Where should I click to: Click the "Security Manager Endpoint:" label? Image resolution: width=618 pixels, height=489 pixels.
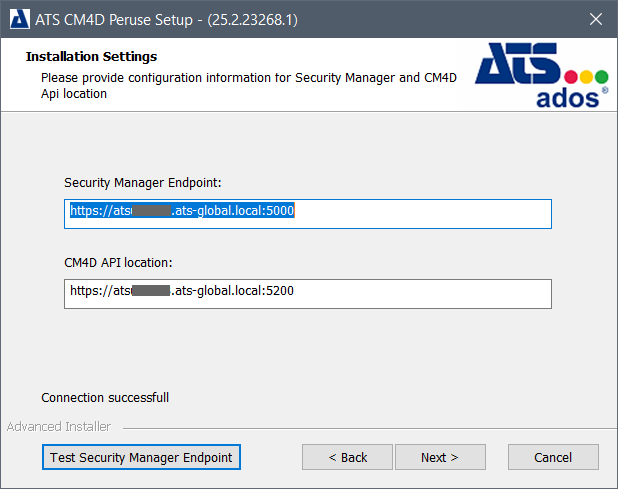click(142, 183)
